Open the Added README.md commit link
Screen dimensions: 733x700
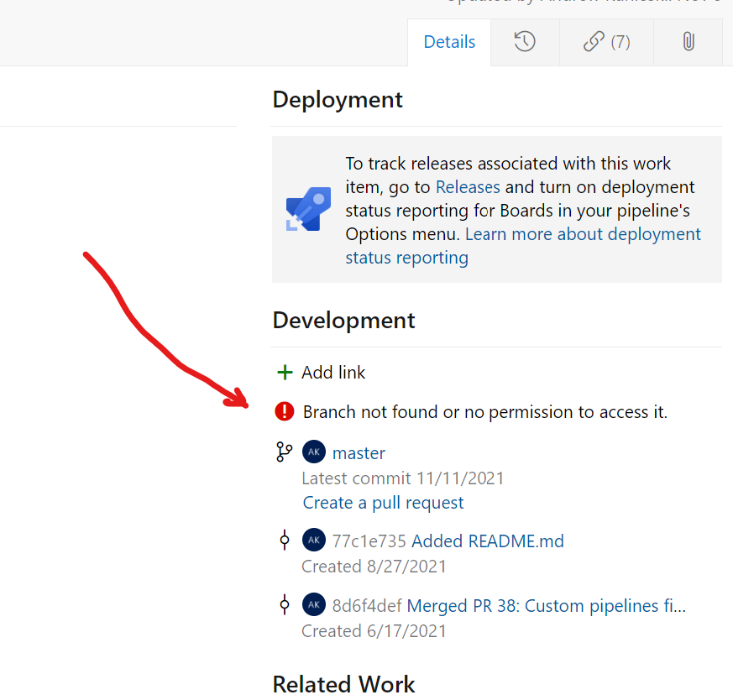(487, 541)
